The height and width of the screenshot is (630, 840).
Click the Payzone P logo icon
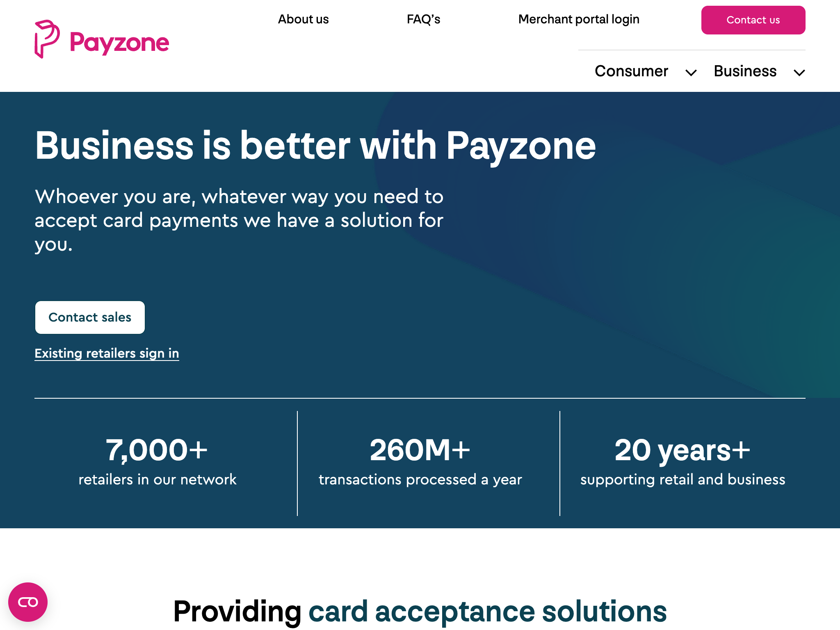coord(46,39)
